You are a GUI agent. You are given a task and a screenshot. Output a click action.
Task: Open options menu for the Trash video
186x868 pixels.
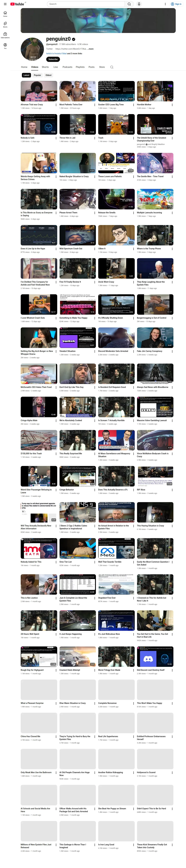[x=133, y=138]
